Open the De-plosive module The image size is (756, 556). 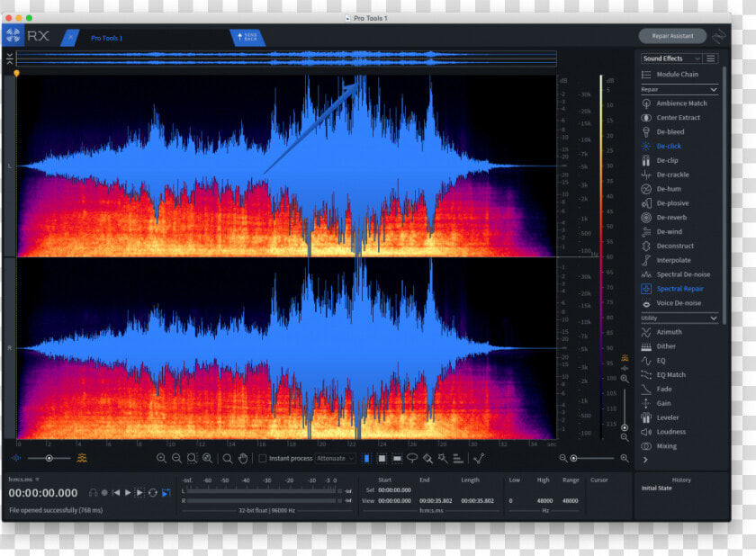(x=665, y=202)
